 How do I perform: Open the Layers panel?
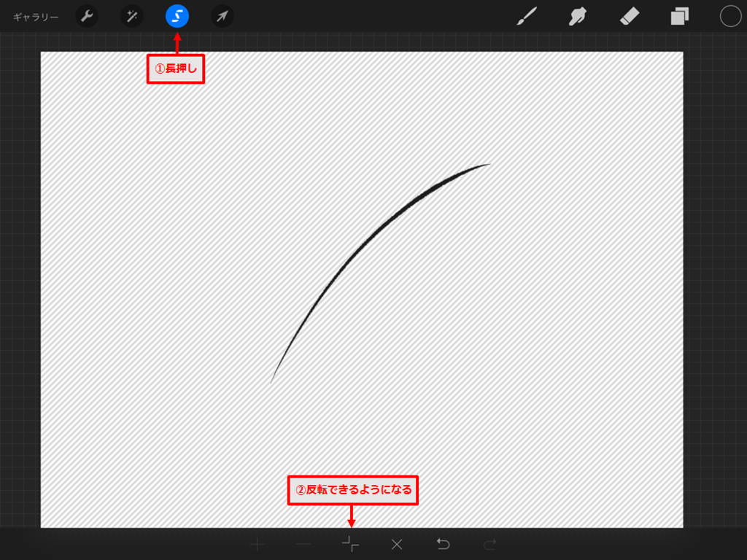pyautogui.click(x=680, y=17)
